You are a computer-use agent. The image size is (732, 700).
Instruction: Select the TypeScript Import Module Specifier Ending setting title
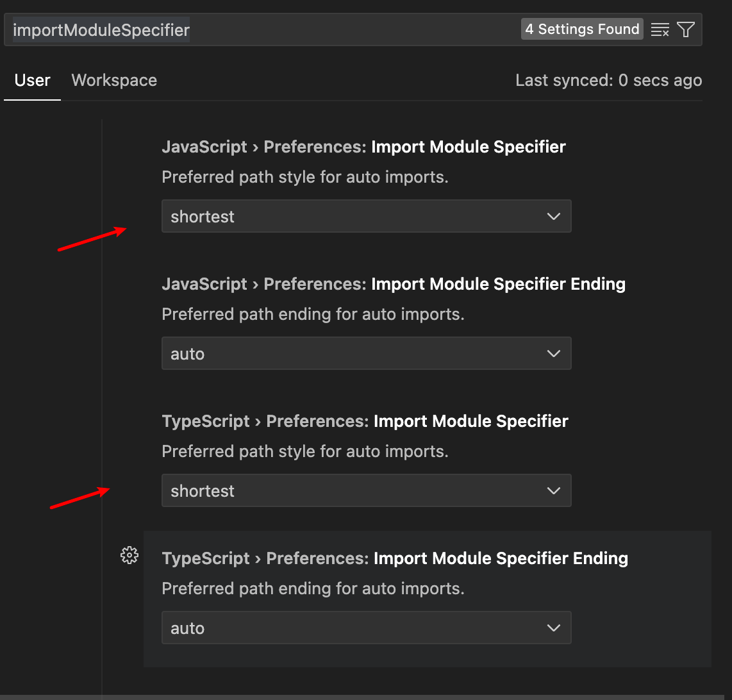tap(395, 558)
